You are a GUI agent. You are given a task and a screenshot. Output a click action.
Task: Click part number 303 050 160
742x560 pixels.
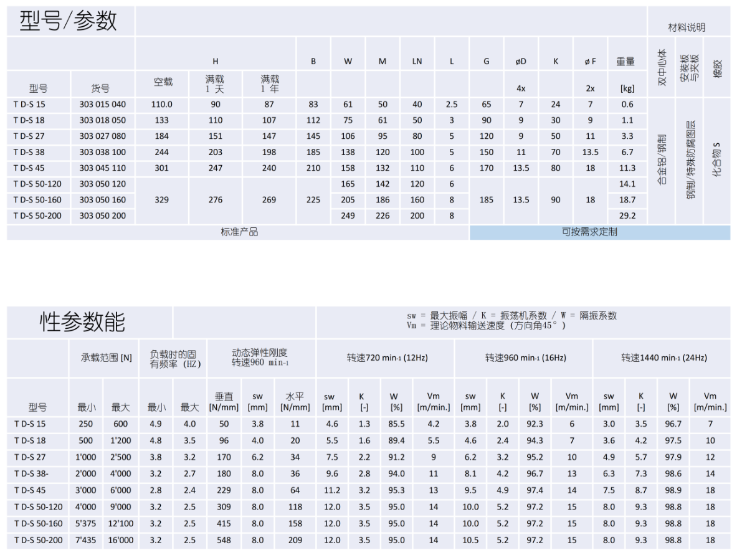pos(103,199)
